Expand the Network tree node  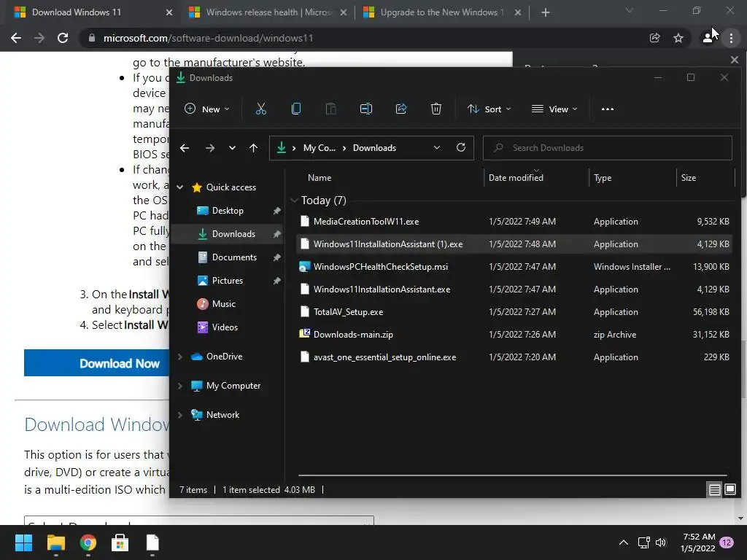pyautogui.click(x=180, y=415)
